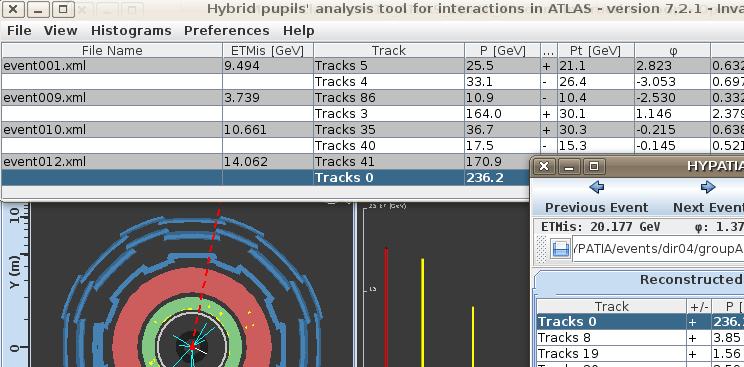Click the Previous Event arrow icon
744x367 pixels.
[x=596, y=187]
